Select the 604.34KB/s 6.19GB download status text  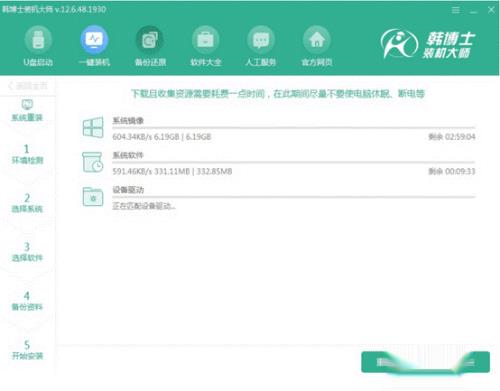click(x=162, y=137)
